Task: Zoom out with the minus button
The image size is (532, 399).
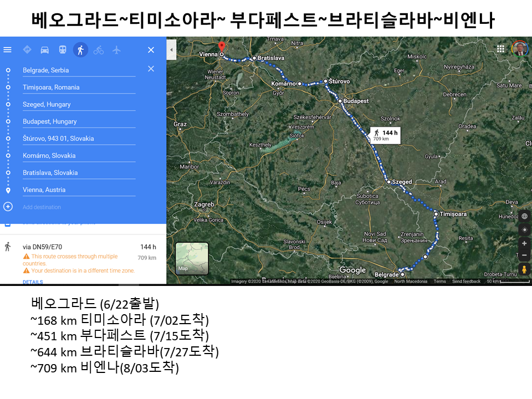Action: pyautogui.click(x=524, y=255)
